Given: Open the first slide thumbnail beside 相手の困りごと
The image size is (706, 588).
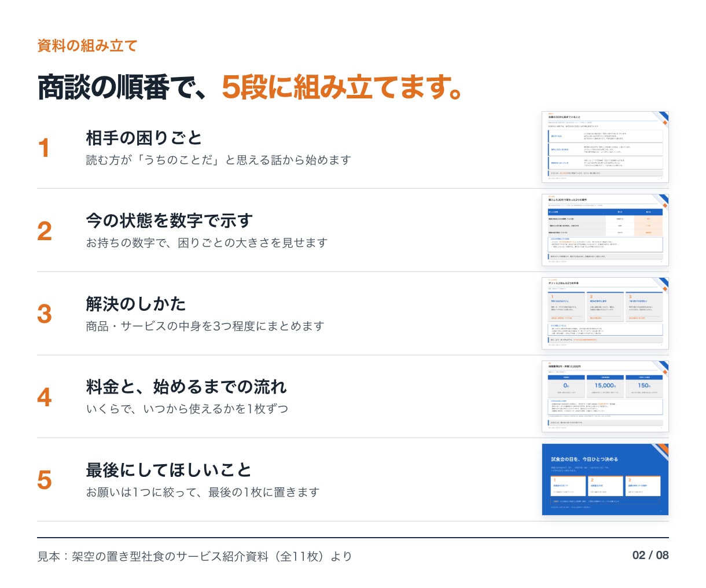Looking at the screenshot, I should (x=605, y=147).
